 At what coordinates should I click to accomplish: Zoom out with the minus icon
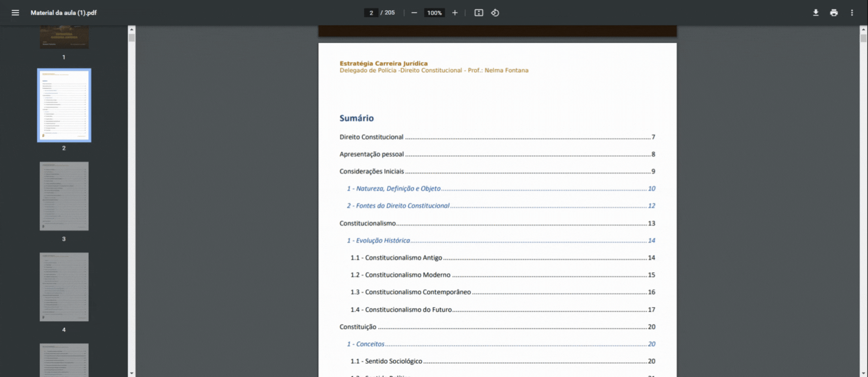(414, 13)
